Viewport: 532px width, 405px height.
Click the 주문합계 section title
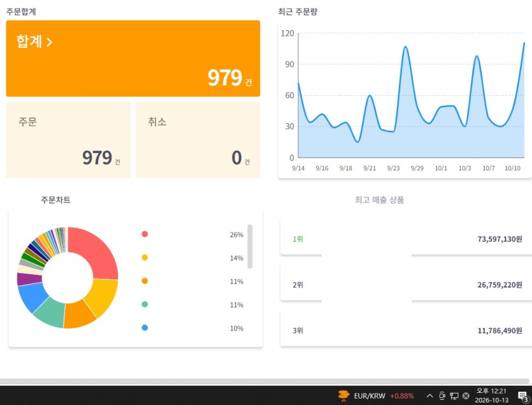coord(21,12)
